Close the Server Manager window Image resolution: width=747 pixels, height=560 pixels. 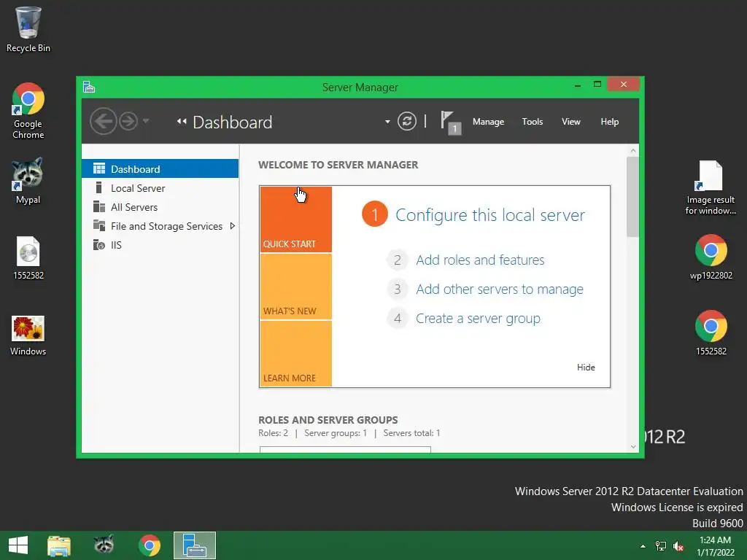tap(623, 85)
